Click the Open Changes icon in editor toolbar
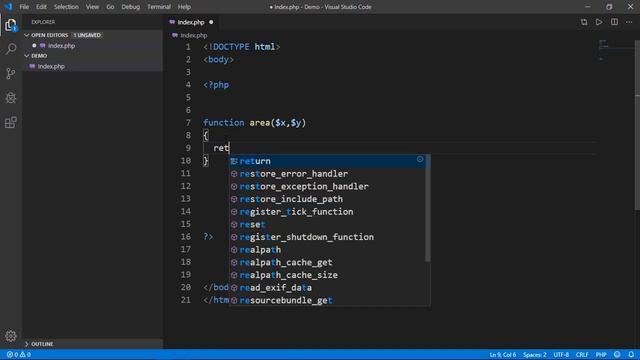Viewport: 640px width, 360px height. (x=584, y=22)
